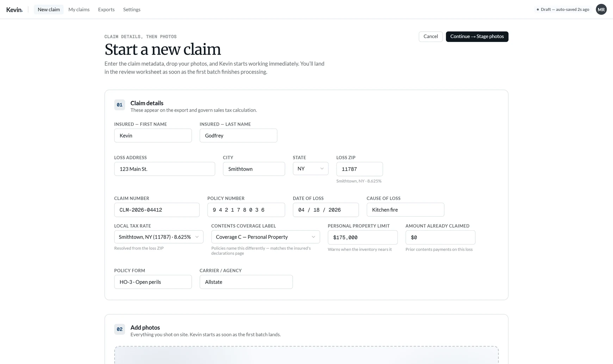Click 'Prior contents payments on this loss' hint
The height and width of the screenshot is (364, 613).
tap(439, 249)
